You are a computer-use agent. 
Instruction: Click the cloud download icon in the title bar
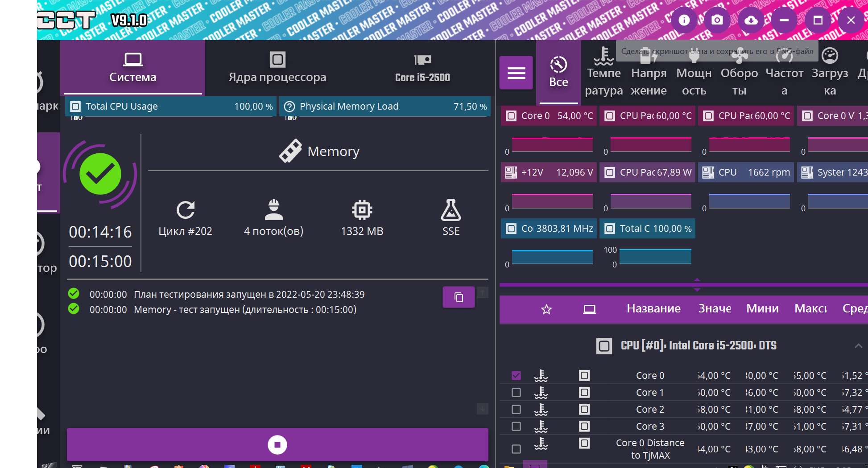[751, 20]
